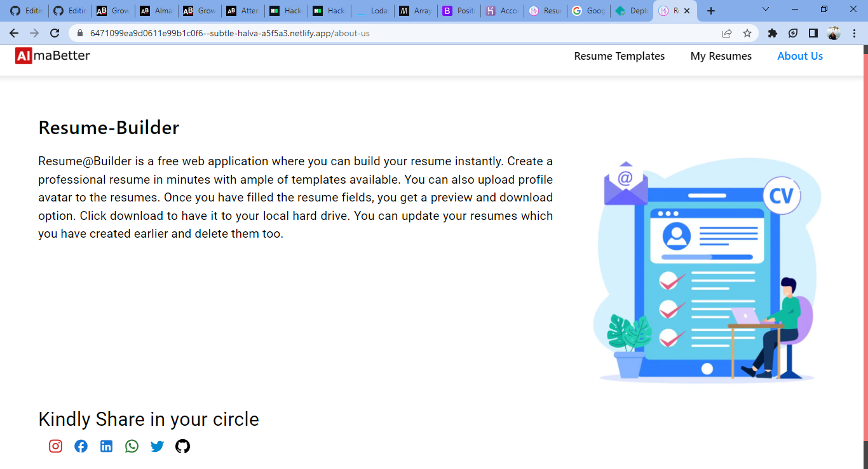
Task: Select the About Us navigation item
Action: pos(799,56)
